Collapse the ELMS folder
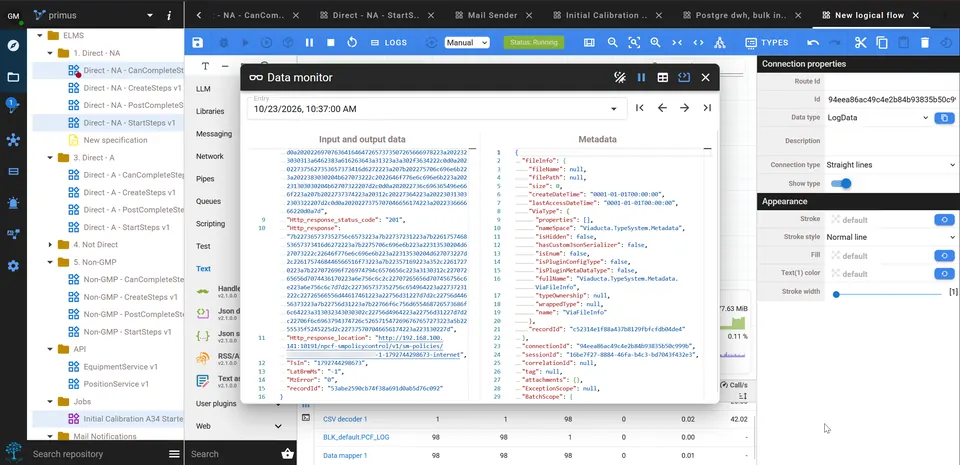Viewport: 960px width, 465px height. coord(40,35)
